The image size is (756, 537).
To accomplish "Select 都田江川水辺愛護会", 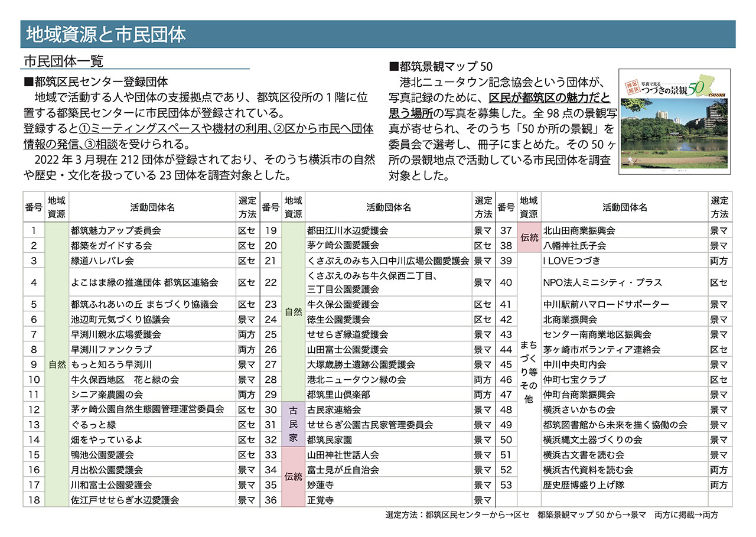I will (348, 230).
